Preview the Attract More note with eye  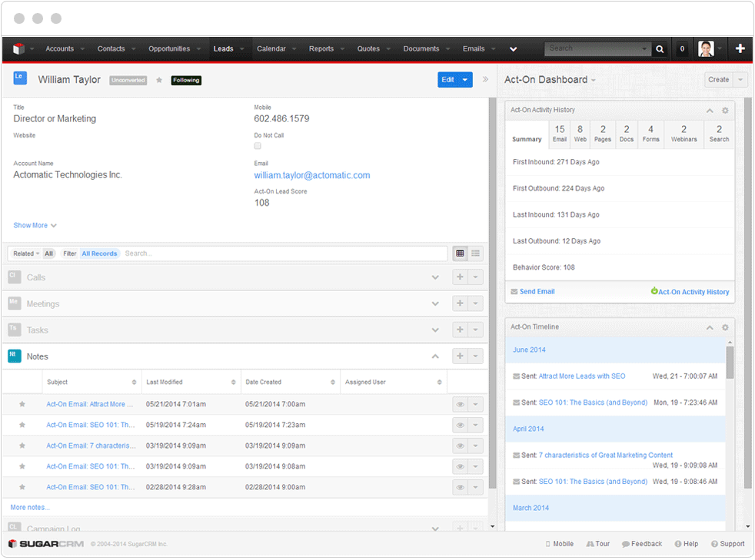[461, 405]
